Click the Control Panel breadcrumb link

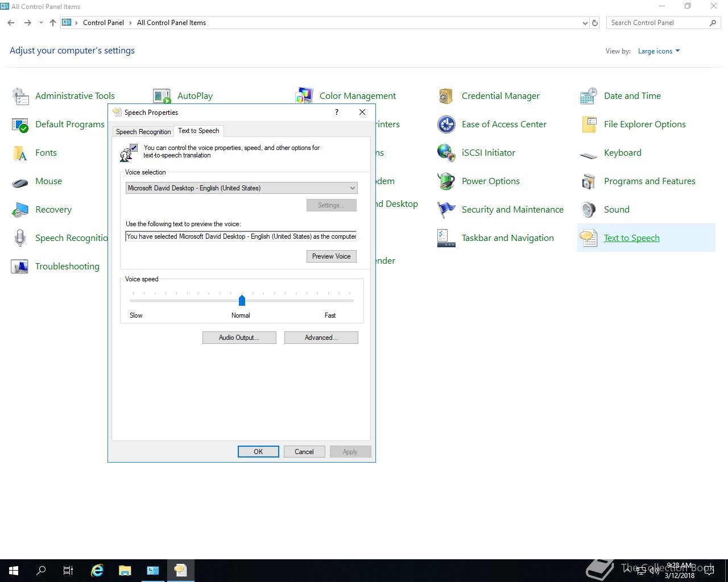[x=104, y=23]
